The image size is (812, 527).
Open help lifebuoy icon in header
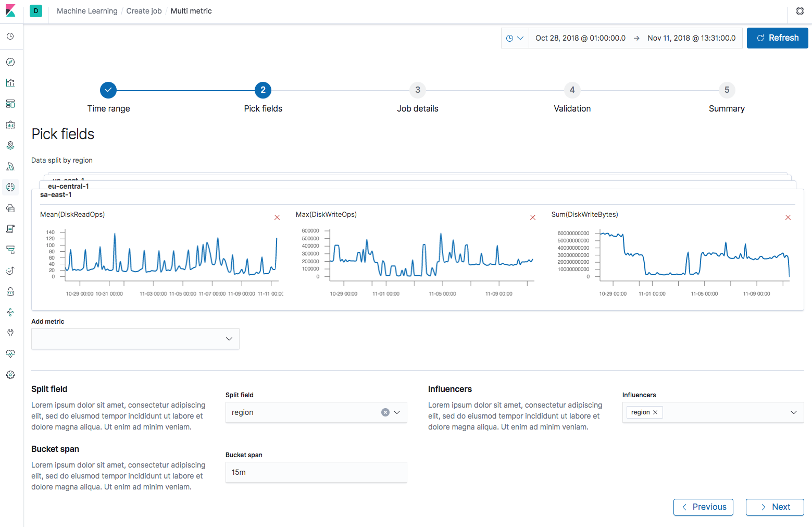(800, 11)
